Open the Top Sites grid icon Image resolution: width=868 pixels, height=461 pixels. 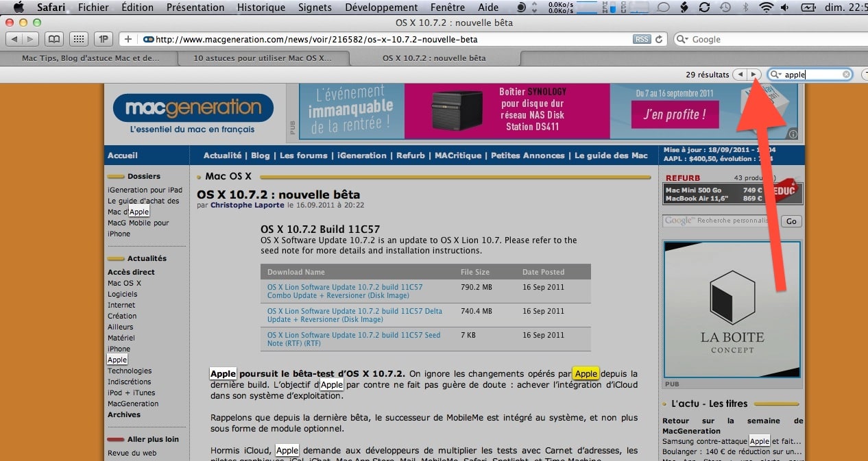coord(78,39)
